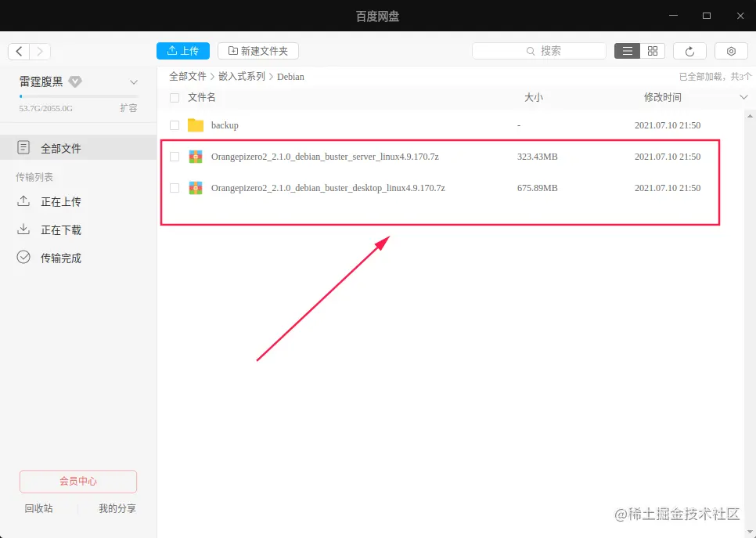Screen dimensions: 756x538
Task: Focus the 搜索 search field
Action: tap(539, 51)
